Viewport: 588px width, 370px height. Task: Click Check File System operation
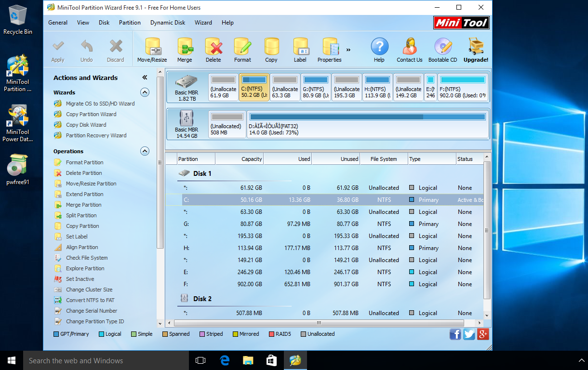coord(87,258)
